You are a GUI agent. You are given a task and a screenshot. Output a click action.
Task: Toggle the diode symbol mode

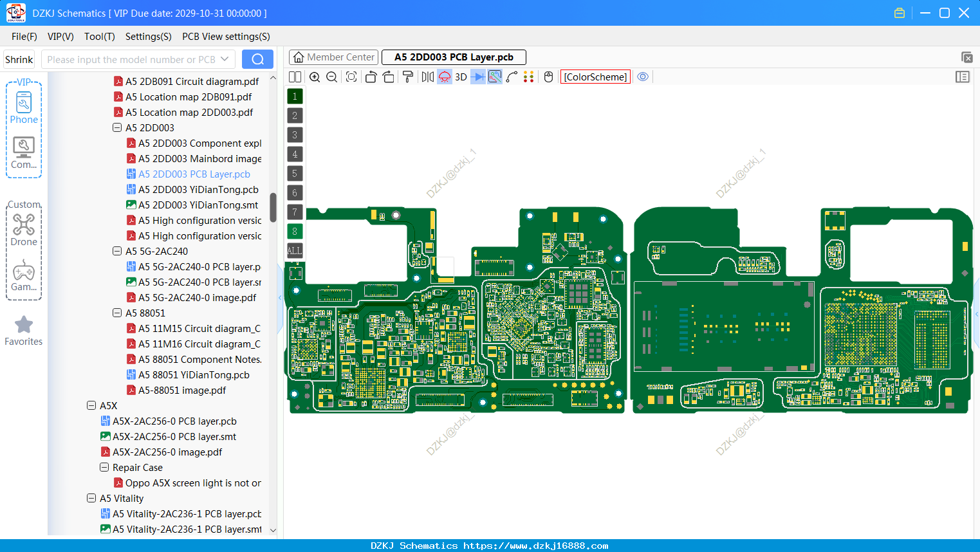(x=478, y=77)
